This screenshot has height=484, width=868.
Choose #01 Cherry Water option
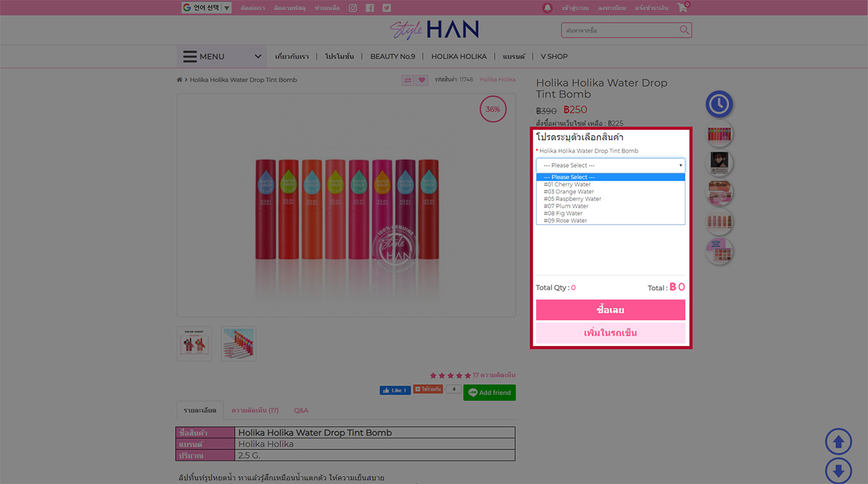(x=611, y=185)
